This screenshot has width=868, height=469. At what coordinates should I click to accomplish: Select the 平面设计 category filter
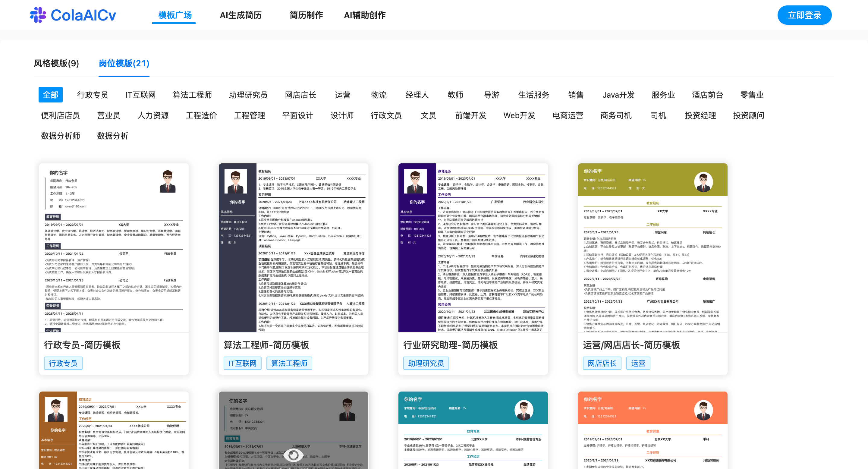(x=297, y=115)
